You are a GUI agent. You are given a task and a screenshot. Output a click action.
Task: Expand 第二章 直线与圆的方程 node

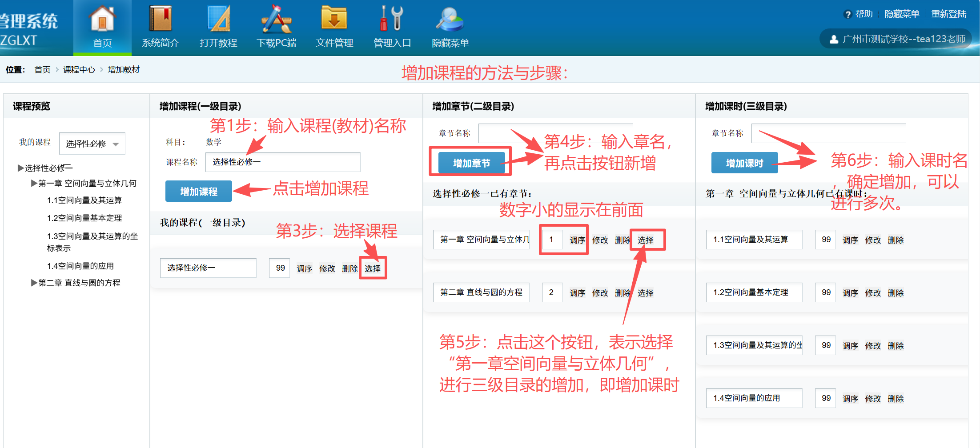pos(34,283)
